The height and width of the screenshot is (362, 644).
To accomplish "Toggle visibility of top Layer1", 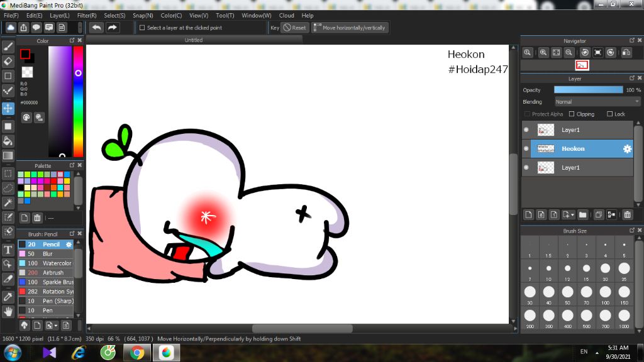I will click(x=526, y=129).
